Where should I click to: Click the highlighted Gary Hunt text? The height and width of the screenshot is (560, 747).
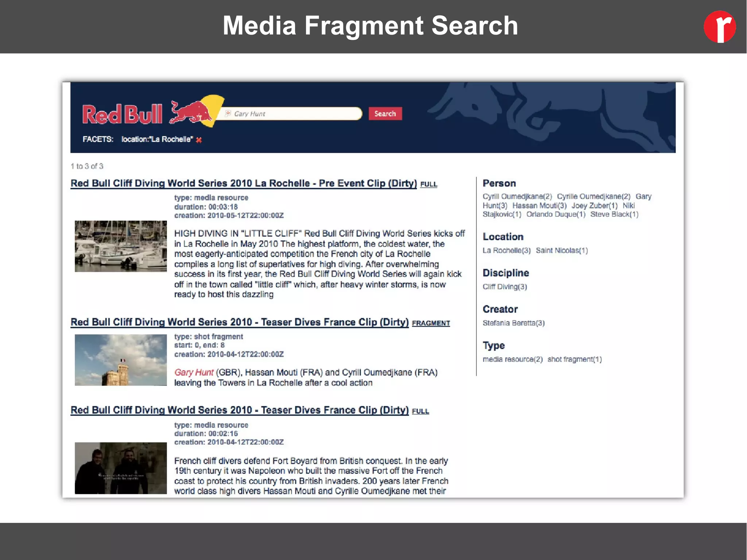pos(194,372)
